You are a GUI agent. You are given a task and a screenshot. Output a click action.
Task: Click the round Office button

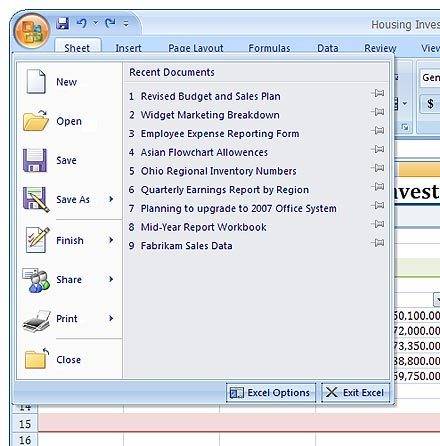pyautogui.click(x=32, y=31)
